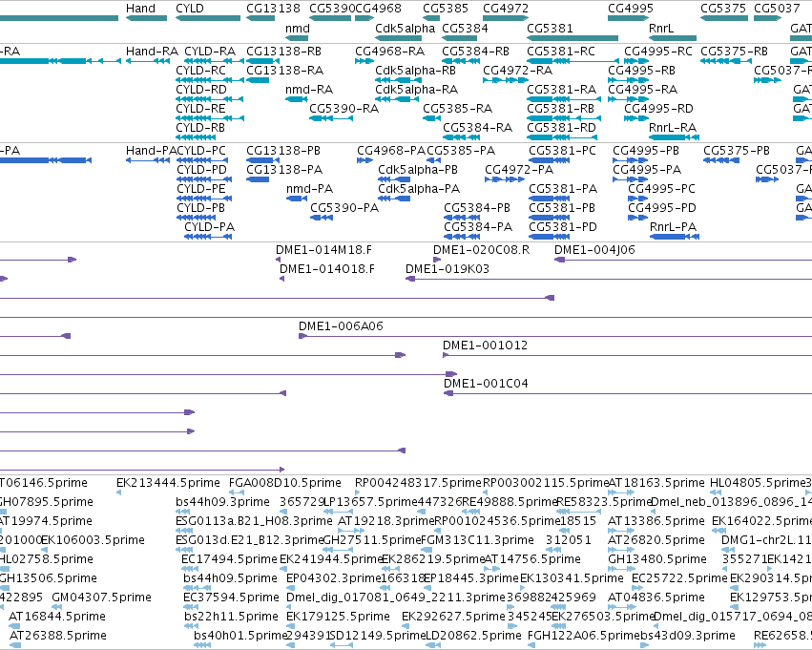This screenshot has height=650, width=812.
Task: Click the CG4995-RD transcript
Action: 636,118
